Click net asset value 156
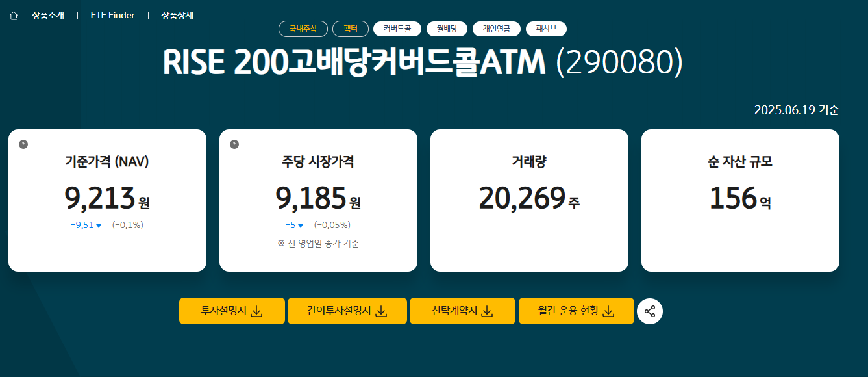The height and width of the screenshot is (377, 868). [x=733, y=198]
